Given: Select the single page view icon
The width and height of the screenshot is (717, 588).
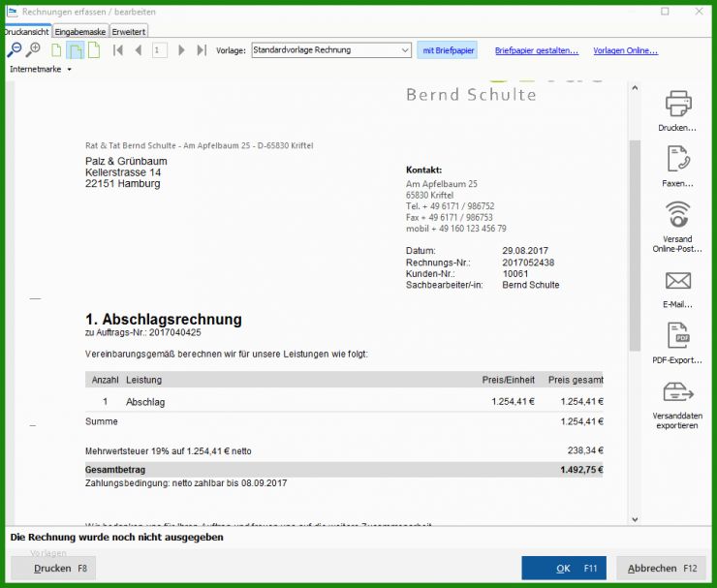Looking at the screenshot, I should (56, 50).
